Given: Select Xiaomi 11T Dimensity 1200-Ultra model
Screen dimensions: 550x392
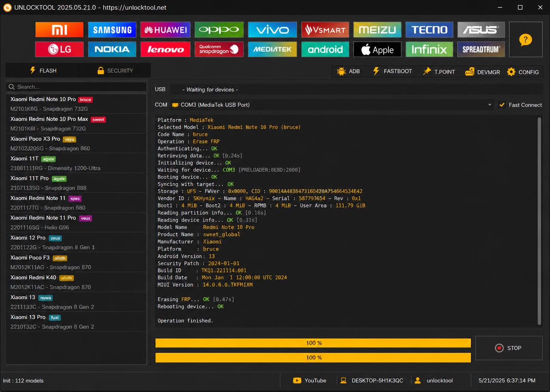Looking at the screenshot, I should click(76, 163).
